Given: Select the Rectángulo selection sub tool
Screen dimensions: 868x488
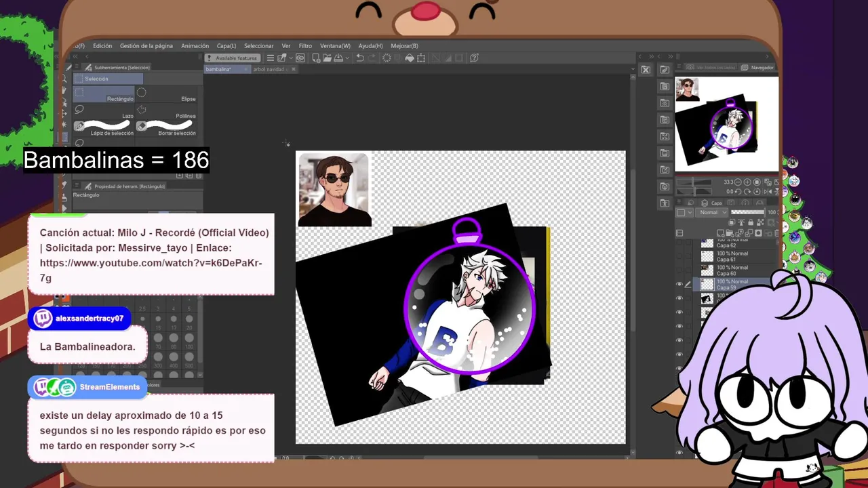Looking at the screenshot, I should click(104, 94).
